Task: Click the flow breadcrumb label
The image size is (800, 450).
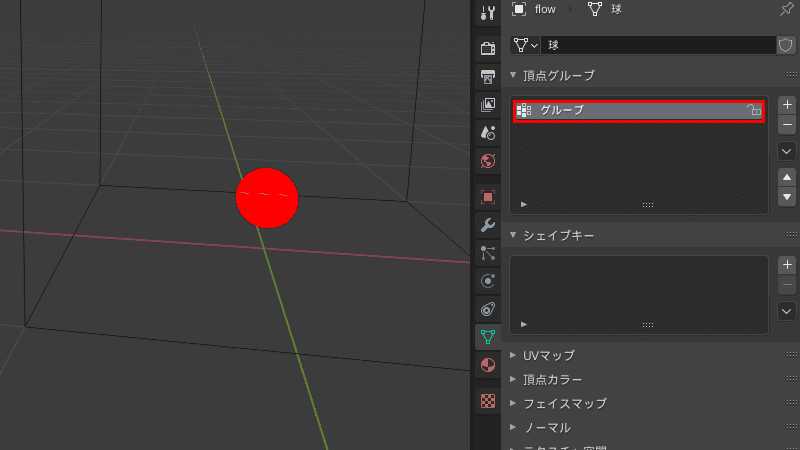Action: [545, 9]
